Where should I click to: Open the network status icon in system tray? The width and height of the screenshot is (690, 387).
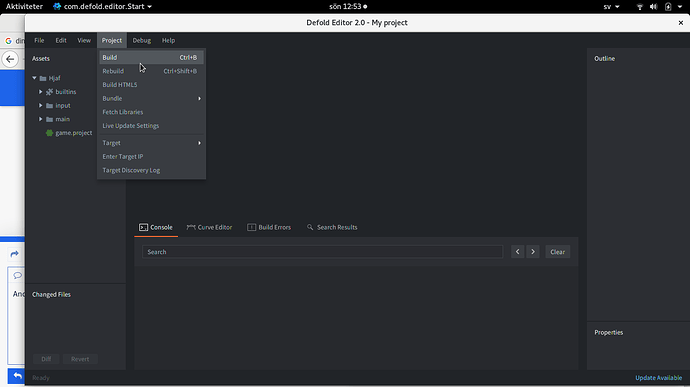(x=640, y=7)
